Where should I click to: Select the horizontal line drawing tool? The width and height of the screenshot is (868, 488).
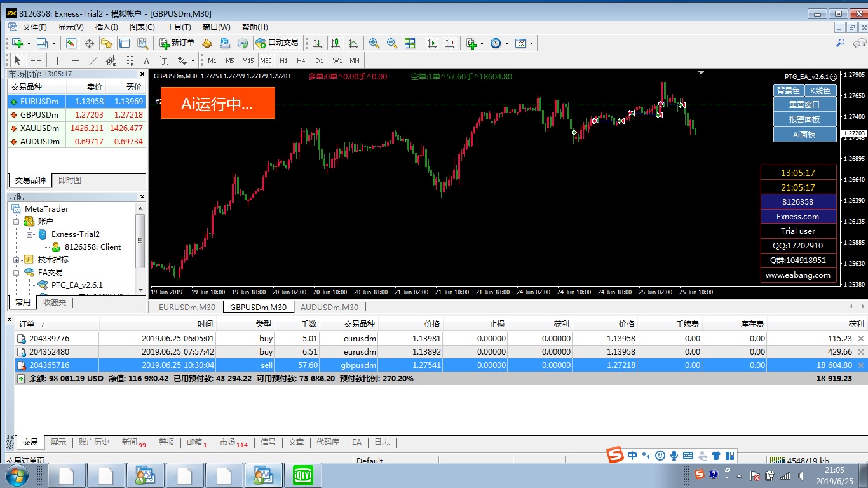76,60
